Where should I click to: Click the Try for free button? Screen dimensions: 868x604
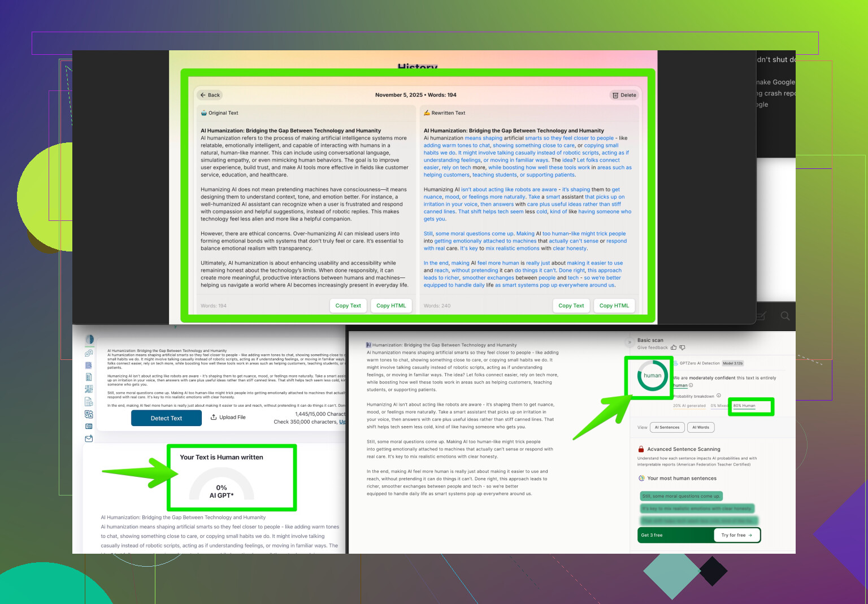[x=736, y=535]
